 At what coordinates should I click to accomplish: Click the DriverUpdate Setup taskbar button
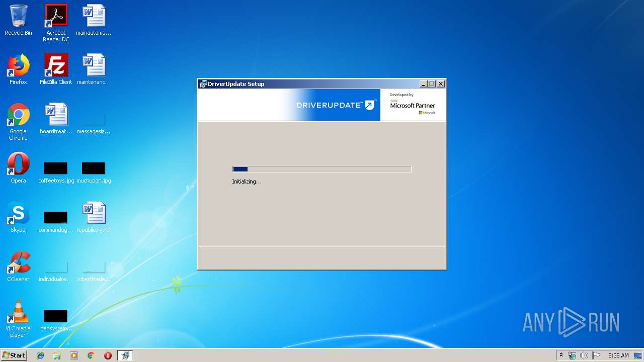pos(125,355)
